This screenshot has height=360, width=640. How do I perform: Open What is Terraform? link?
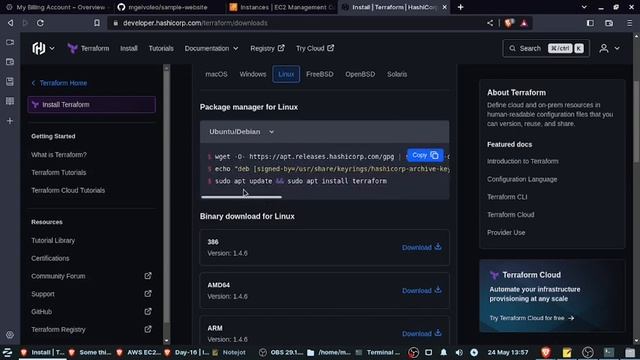(59, 155)
